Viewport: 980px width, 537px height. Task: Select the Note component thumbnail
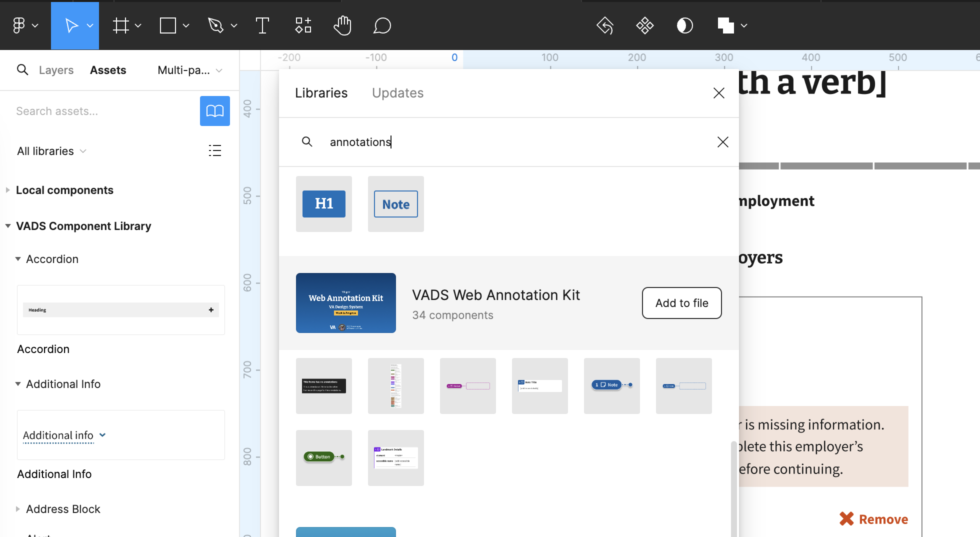pos(396,204)
